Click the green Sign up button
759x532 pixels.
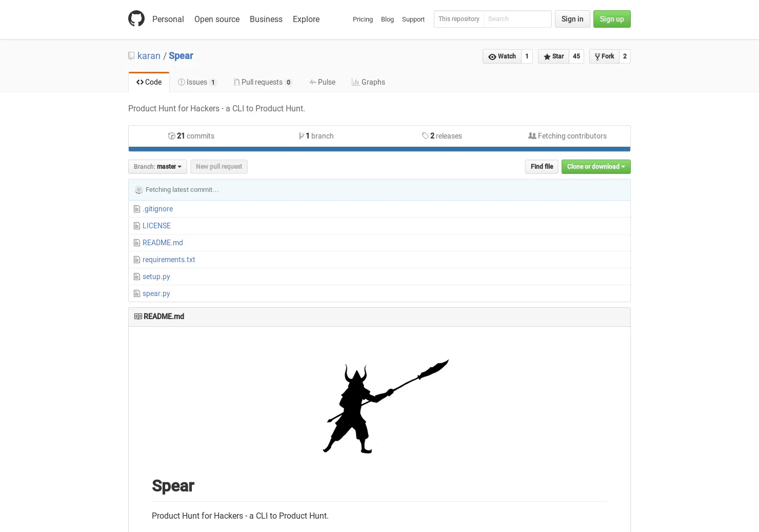click(612, 19)
